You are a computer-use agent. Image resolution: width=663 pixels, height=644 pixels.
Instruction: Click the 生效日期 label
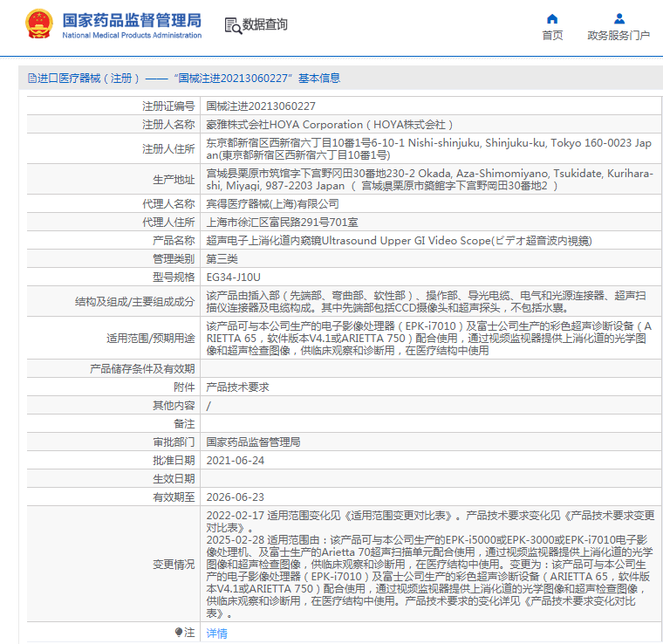pos(174,479)
